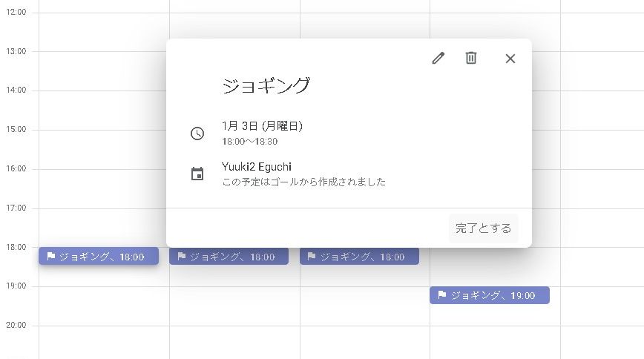Image resolution: width=644 pixels, height=359 pixels.
Task: Click the flag icon on leftmost 18:00 event
Action: point(51,257)
